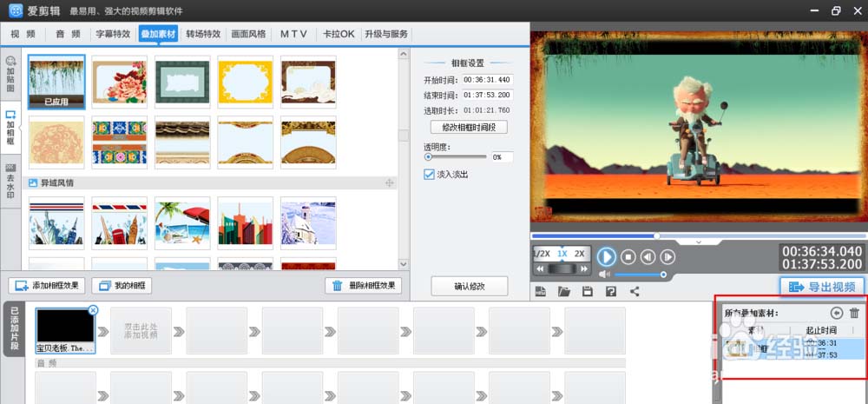Open the 视频 tab
868x404 pixels.
pos(23,34)
